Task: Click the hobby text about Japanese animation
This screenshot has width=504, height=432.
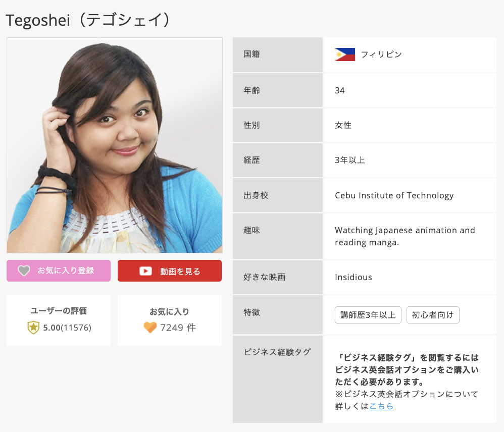Action: point(405,236)
